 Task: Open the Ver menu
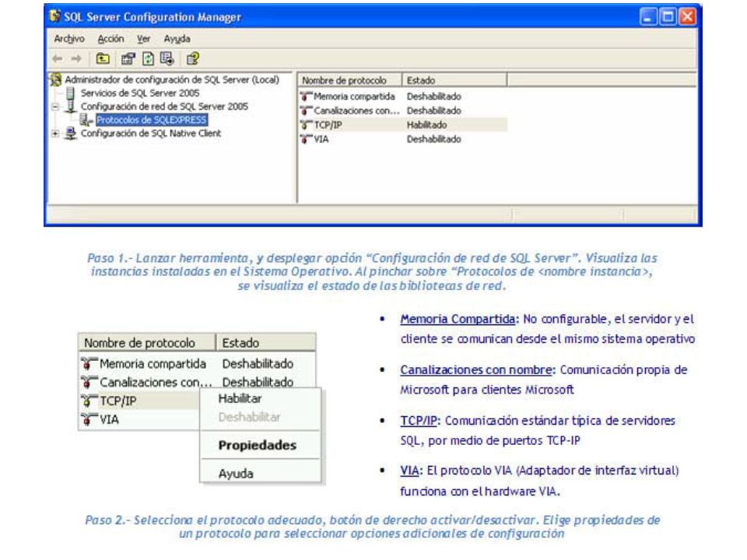click(143, 39)
